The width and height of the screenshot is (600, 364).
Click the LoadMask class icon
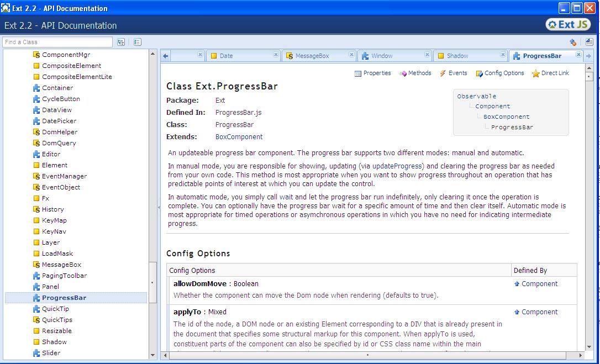36,254
